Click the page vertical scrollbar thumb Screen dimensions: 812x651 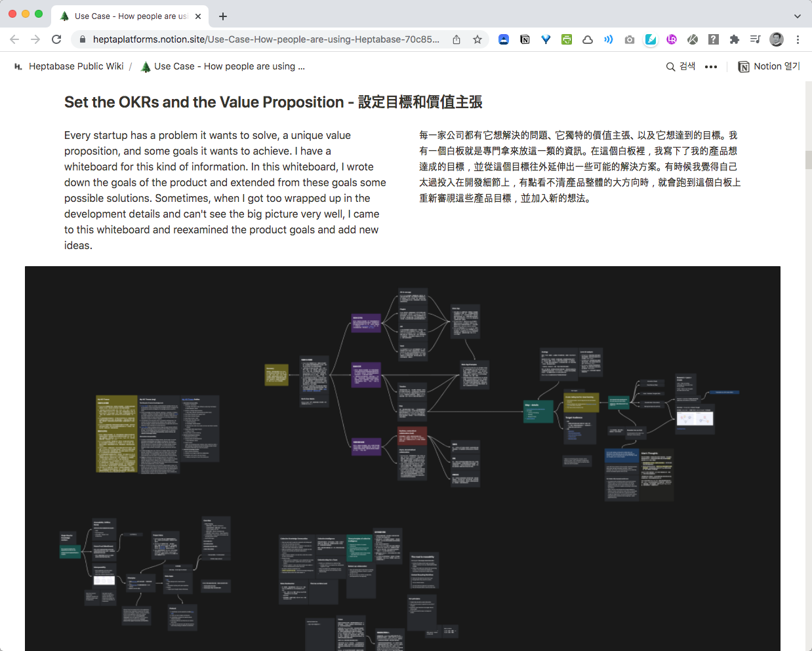809,159
